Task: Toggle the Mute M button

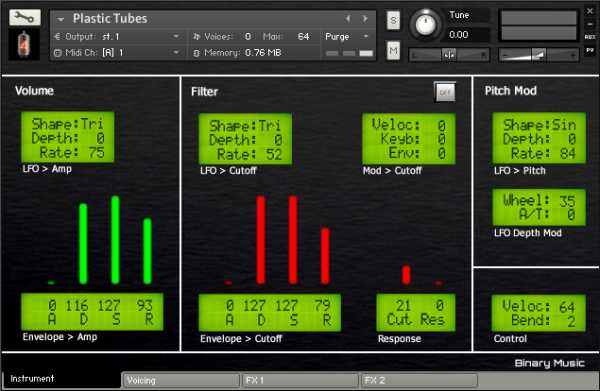Action: tap(393, 51)
